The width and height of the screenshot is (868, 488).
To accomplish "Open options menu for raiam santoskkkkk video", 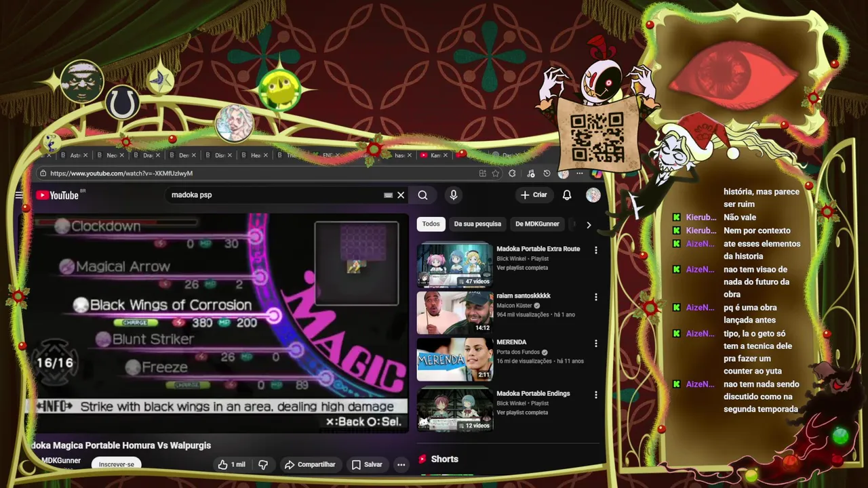I will (x=596, y=297).
